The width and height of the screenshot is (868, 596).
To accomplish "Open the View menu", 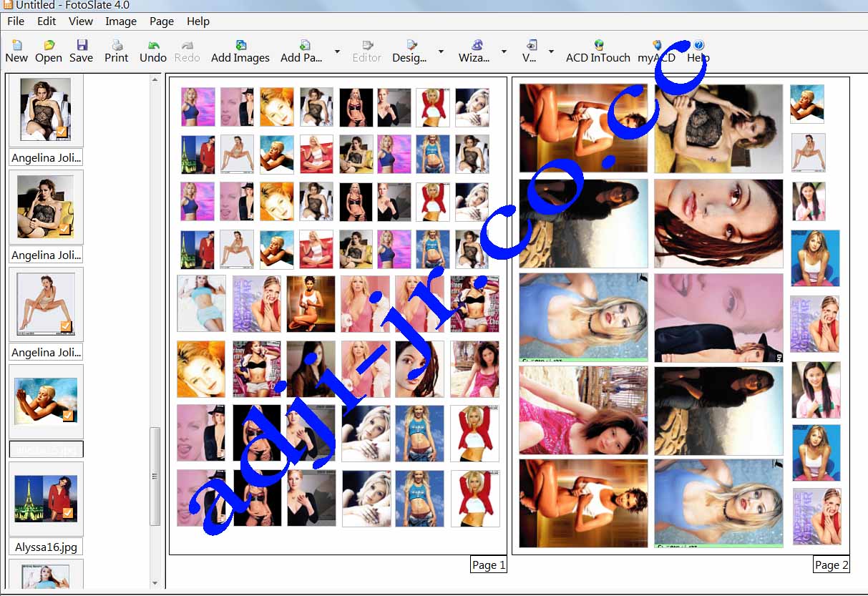I will pyautogui.click(x=81, y=21).
